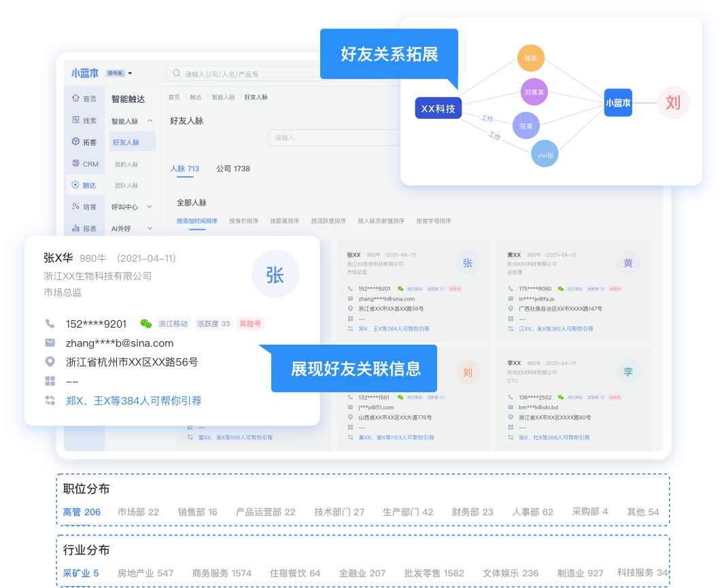Click the 智能人脉 breadcrumb link

coord(224,97)
